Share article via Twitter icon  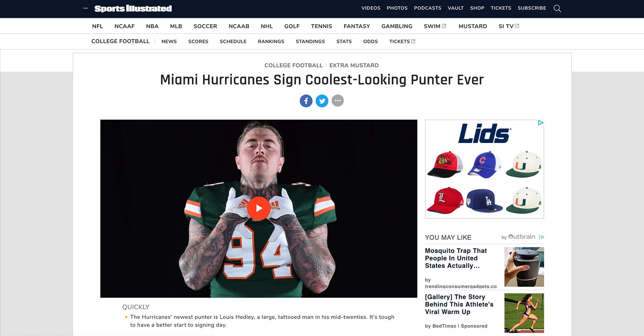pyautogui.click(x=322, y=101)
